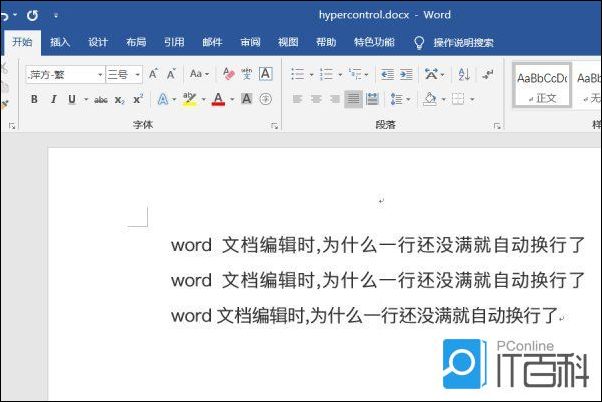The image size is (602, 402).
Task: Expand shading color dropdown arrow
Action: click(443, 100)
